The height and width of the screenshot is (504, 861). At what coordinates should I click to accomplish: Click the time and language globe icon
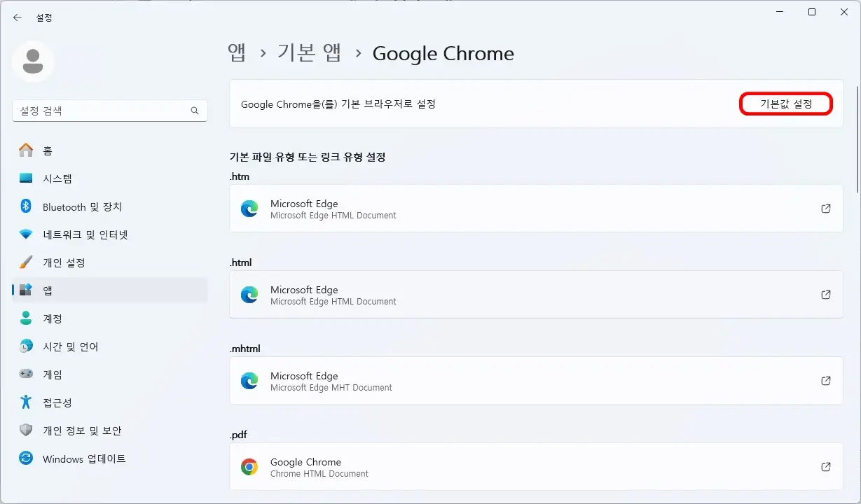click(26, 346)
